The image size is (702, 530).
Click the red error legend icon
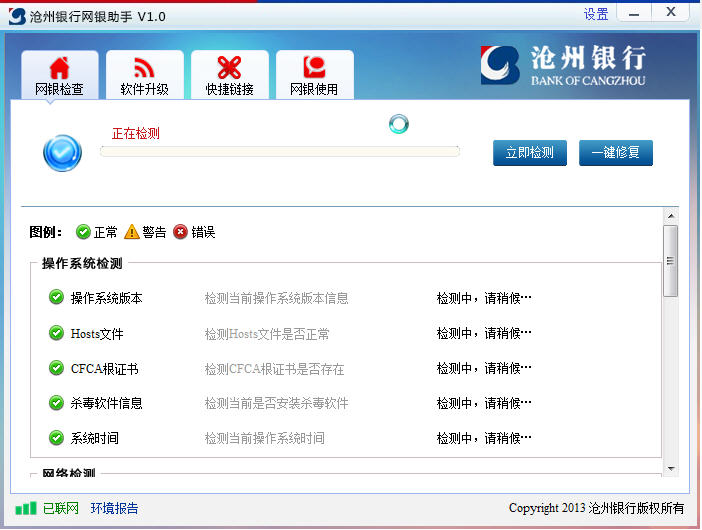[x=180, y=232]
